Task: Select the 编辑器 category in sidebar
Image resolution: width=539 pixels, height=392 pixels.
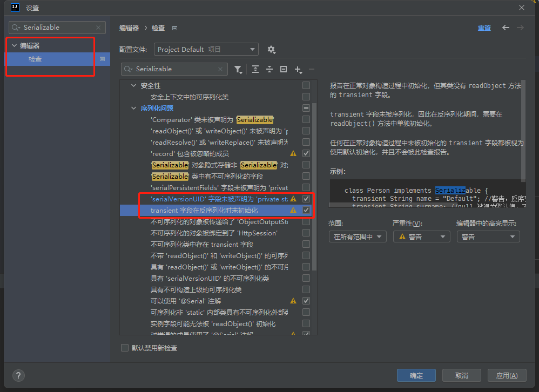Action: [x=30, y=46]
